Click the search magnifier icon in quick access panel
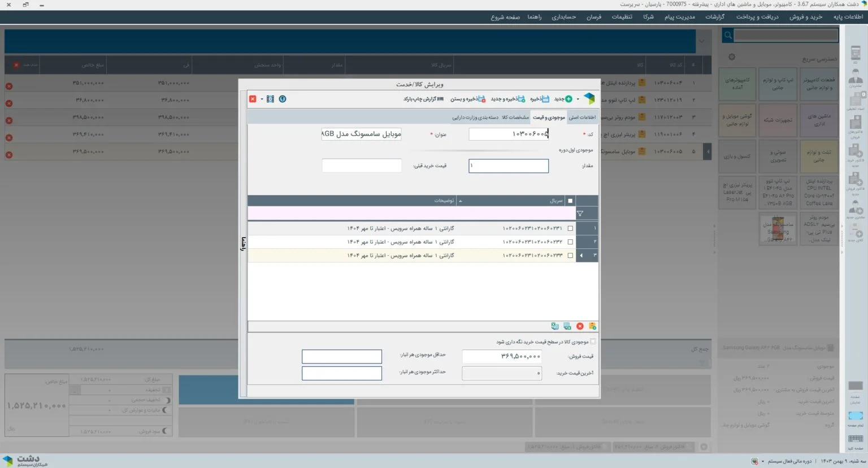This screenshot has height=468, width=868. click(728, 36)
